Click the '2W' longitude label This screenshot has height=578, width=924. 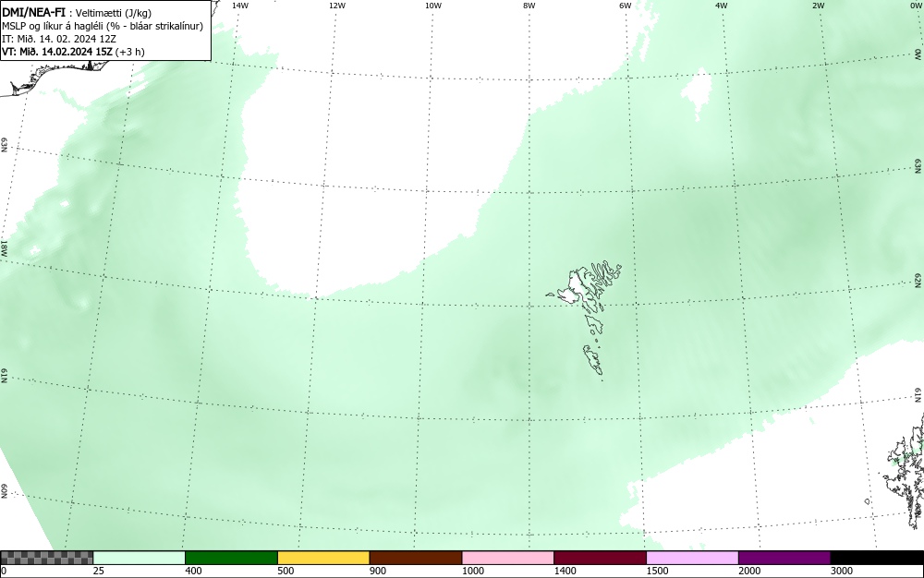coord(818,6)
